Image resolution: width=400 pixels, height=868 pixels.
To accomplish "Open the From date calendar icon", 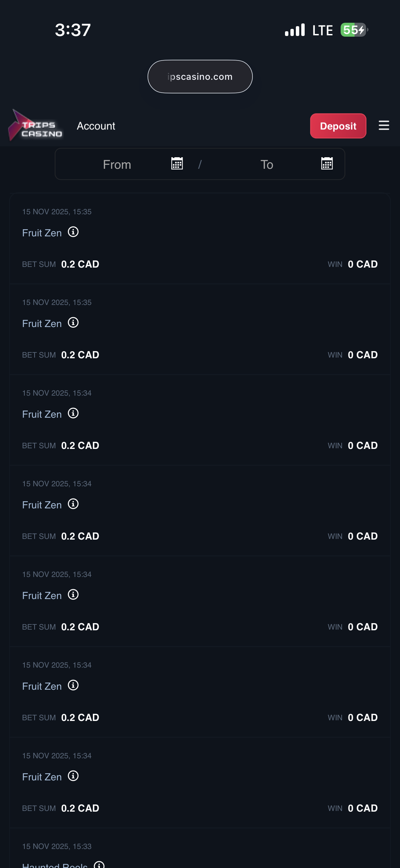I will point(177,163).
